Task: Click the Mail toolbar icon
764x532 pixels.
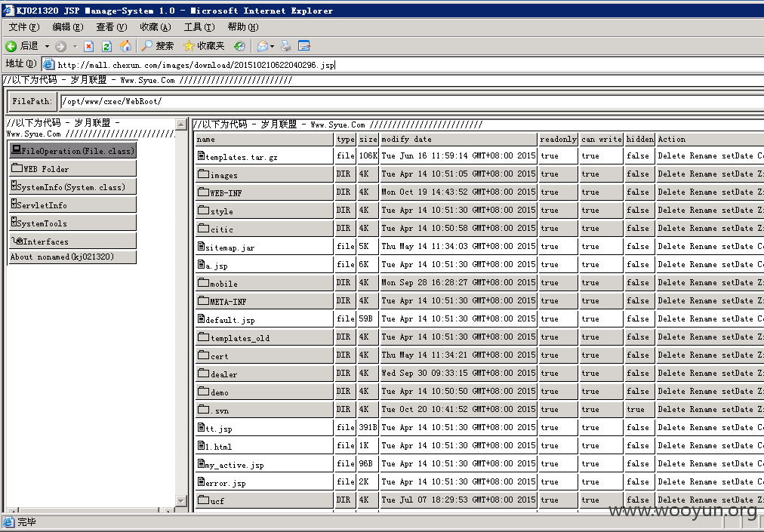Action: pyautogui.click(x=263, y=46)
